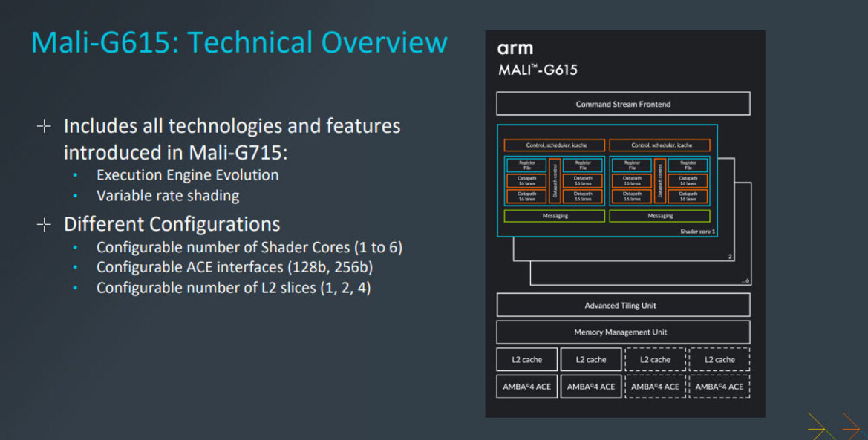Select the left vertical Datapath control block
The width and height of the screenshot is (868, 440).
pyautogui.click(x=555, y=181)
